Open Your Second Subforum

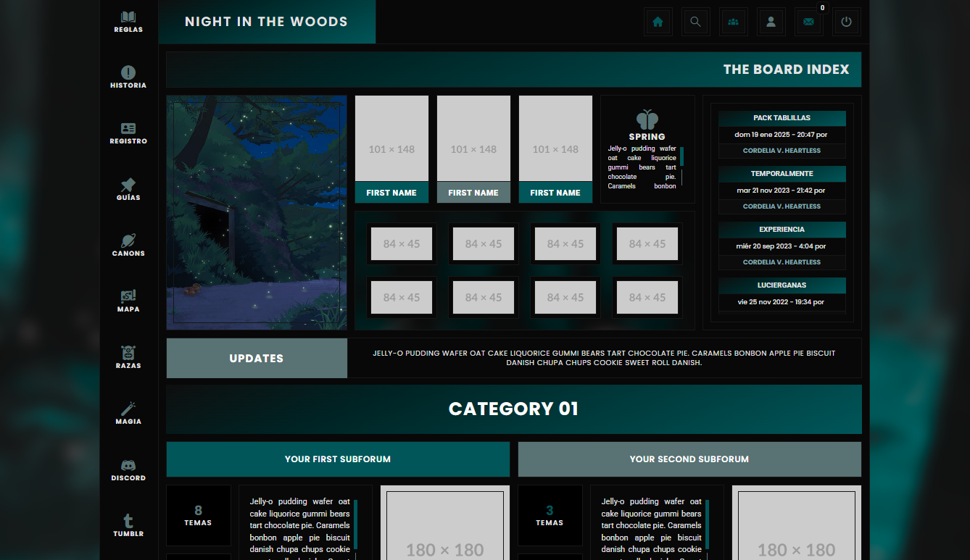pyautogui.click(x=689, y=459)
